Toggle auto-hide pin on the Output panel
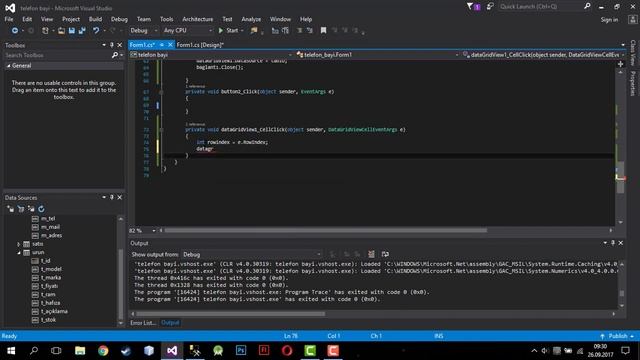 coord(613,243)
